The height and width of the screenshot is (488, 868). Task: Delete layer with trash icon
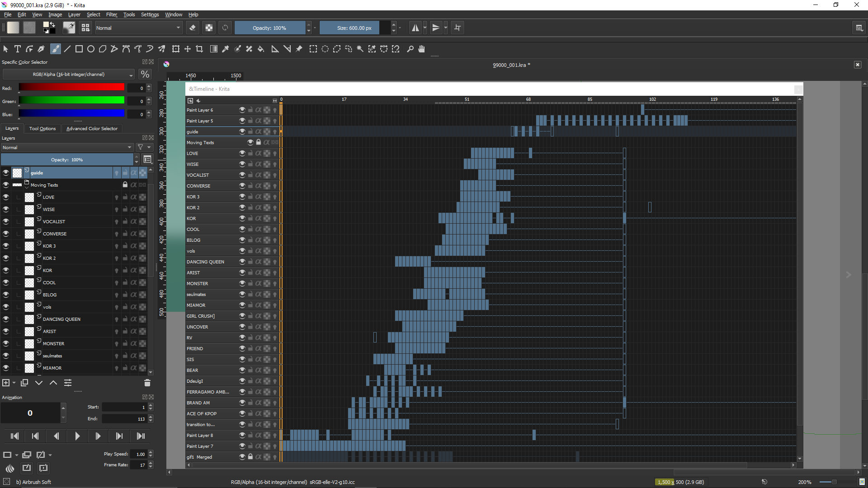pos(147,383)
